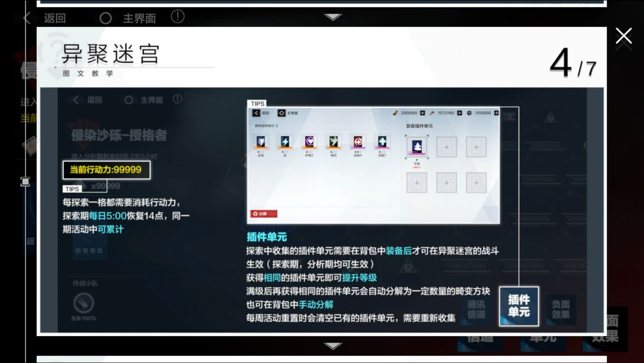Screen dimensions: 644x363
Task: Close the 异聚迷宫 tutorial with the X
Action: [x=624, y=36]
